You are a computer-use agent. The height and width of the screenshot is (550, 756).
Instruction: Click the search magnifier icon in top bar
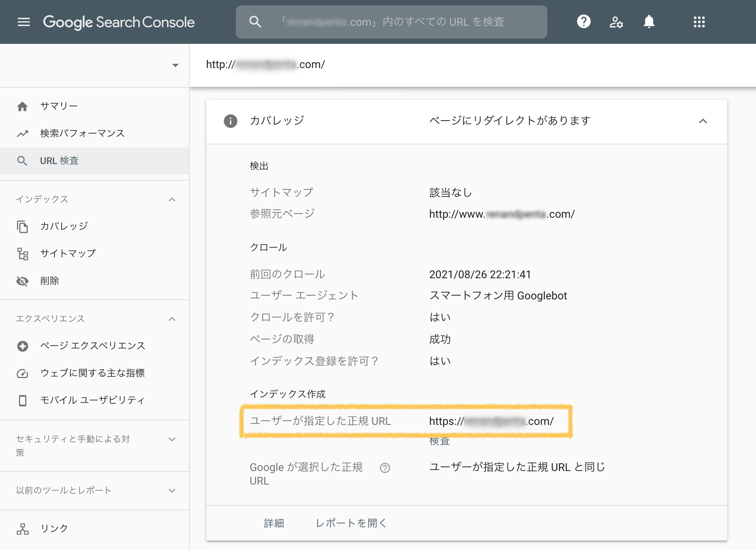click(x=255, y=22)
